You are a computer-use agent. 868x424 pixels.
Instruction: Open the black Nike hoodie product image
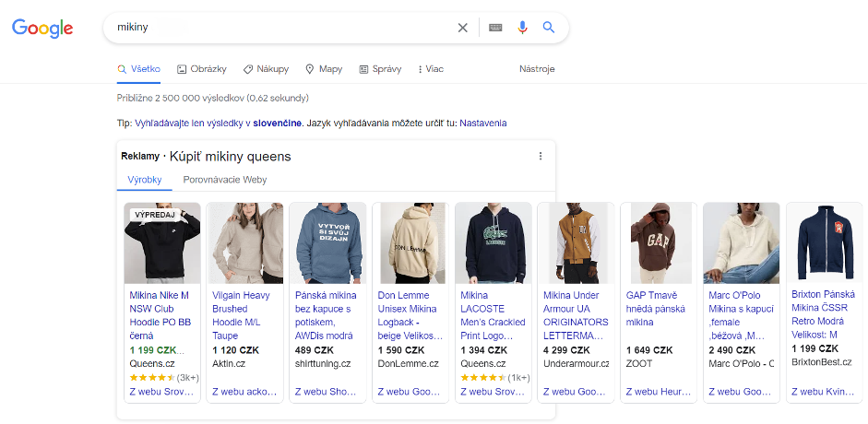point(162,243)
